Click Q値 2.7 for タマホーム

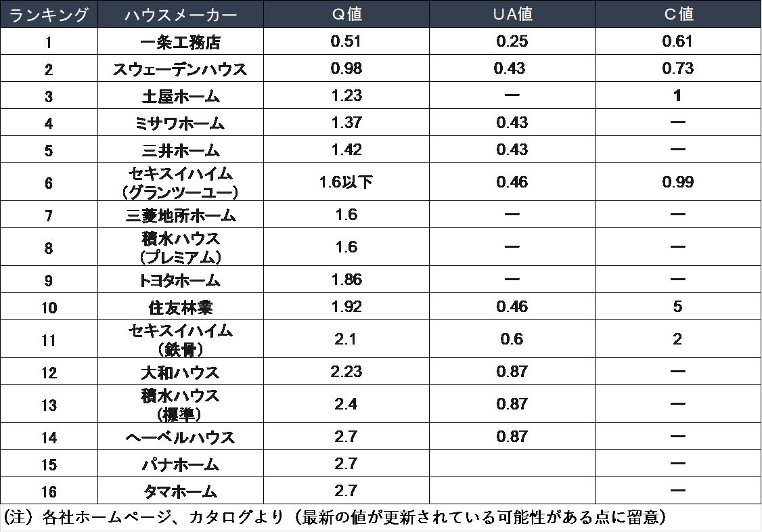click(346, 491)
